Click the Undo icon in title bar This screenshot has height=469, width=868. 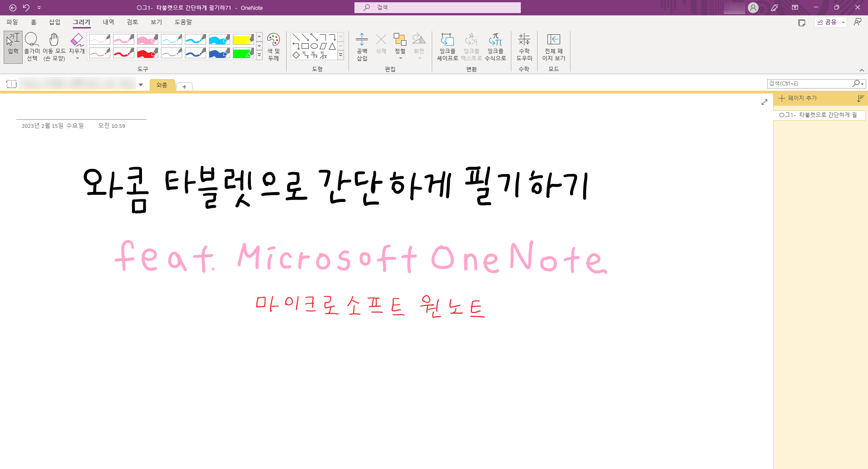coord(26,8)
